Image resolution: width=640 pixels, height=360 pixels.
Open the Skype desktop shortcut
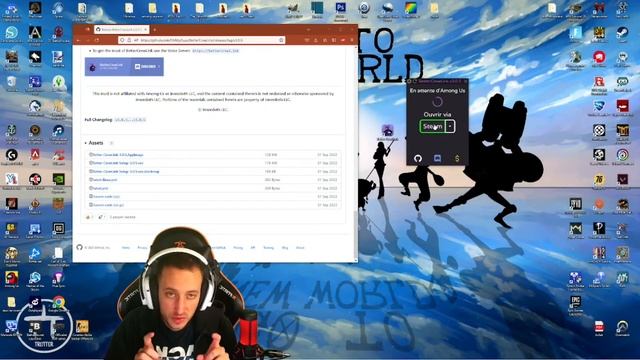(11, 34)
